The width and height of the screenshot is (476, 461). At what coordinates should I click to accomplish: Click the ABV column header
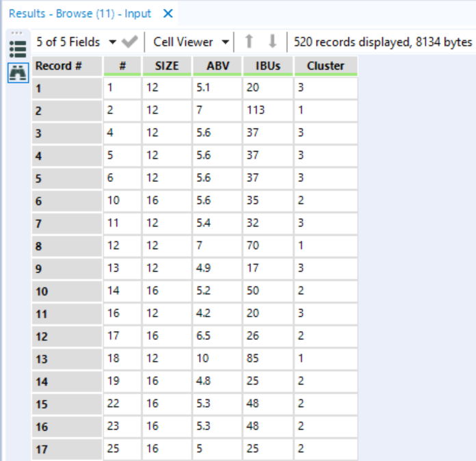[x=215, y=66]
